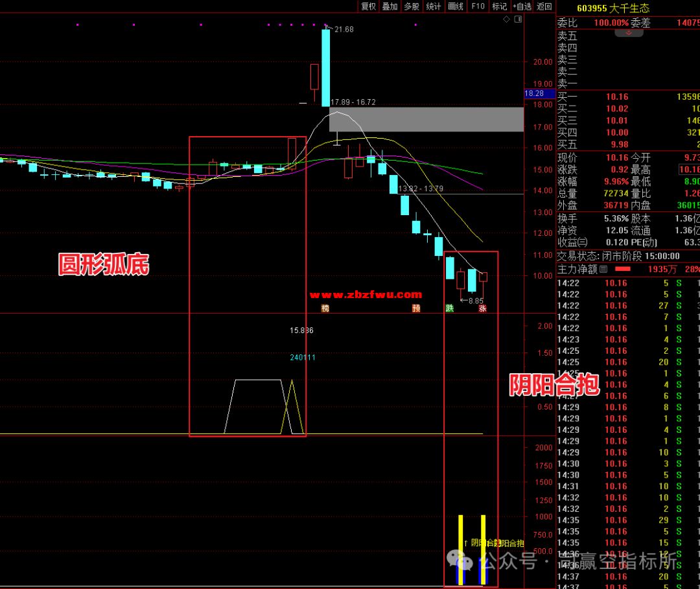Click the red 涨 marker
This screenshot has width=700, height=589.
tap(483, 308)
